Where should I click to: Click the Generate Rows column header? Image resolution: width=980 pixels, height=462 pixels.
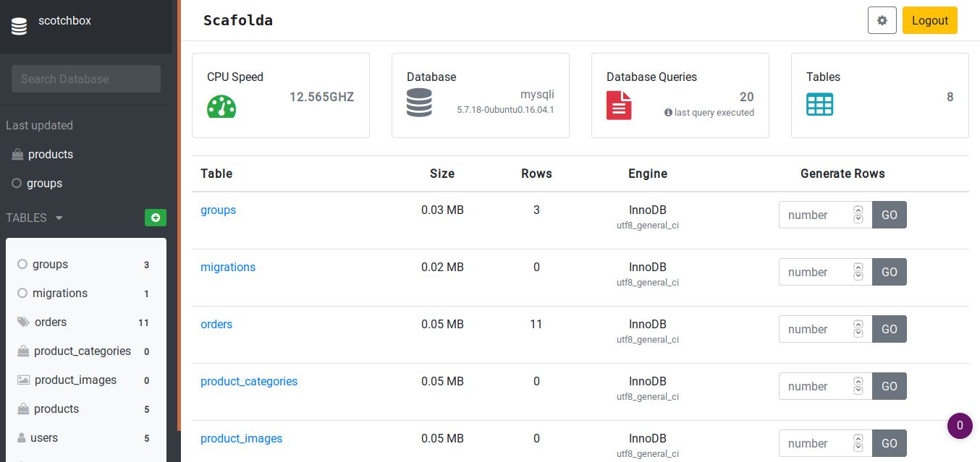[842, 174]
